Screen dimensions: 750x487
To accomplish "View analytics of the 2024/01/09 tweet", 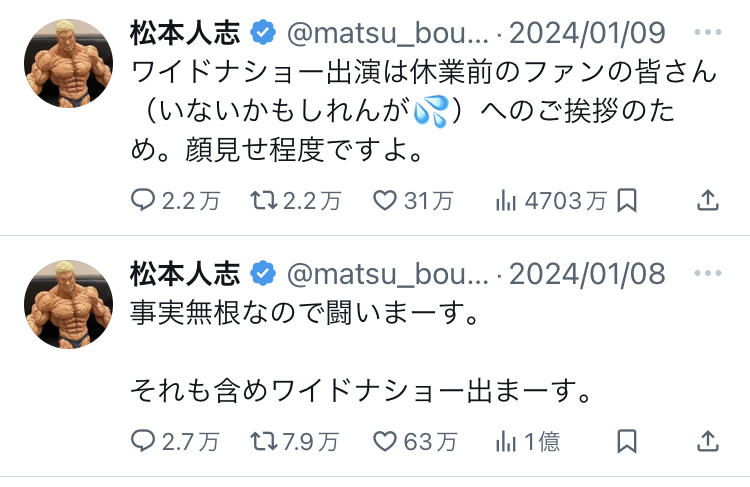I will pos(506,201).
